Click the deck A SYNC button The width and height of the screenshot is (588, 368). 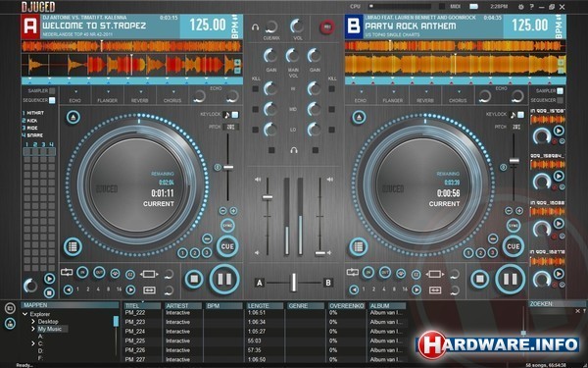click(227, 226)
